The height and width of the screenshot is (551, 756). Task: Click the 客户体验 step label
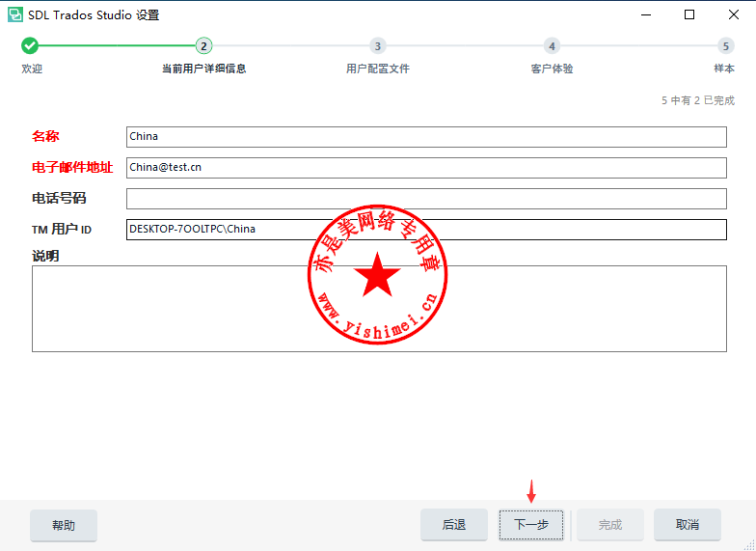click(x=552, y=69)
